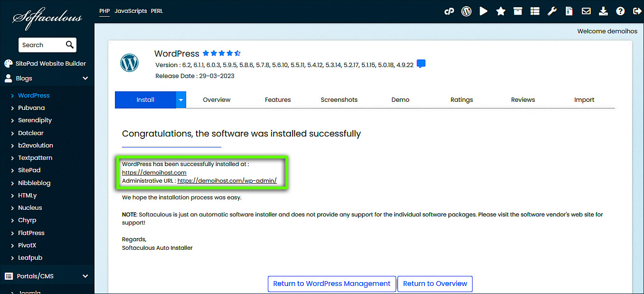Screen dimensions: 644x294
Task: Click the play-shaped demos icon
Action: [483, 11]
